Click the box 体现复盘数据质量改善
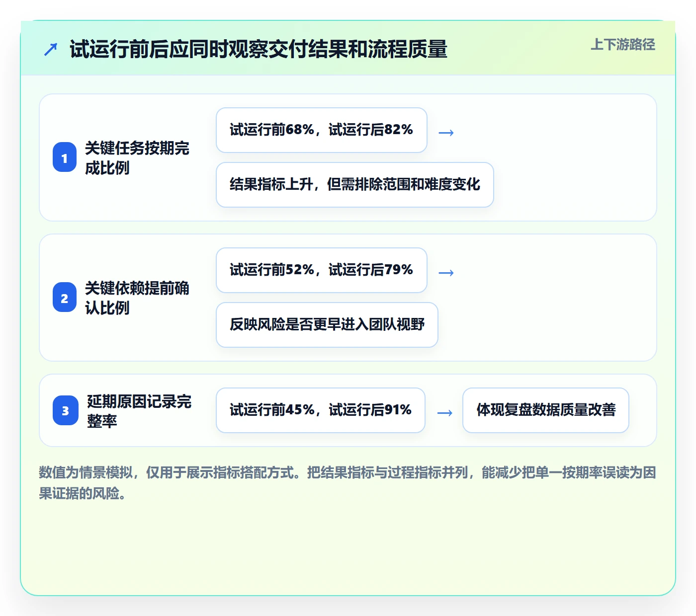 546,410
